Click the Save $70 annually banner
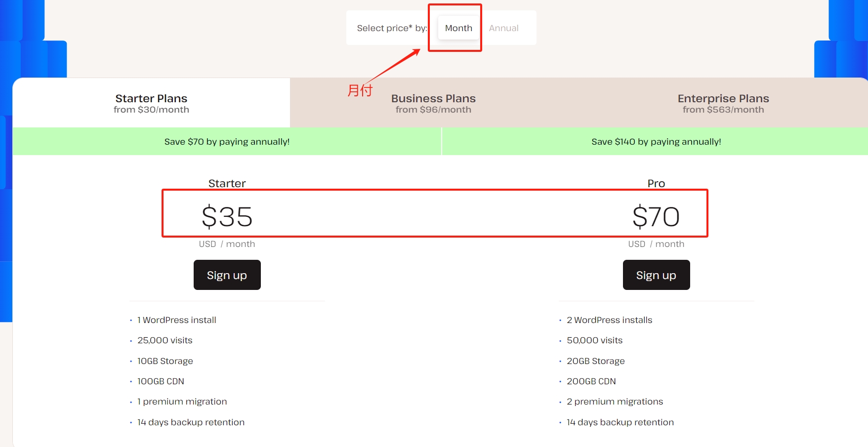868x447 pixels. pyautogui.click(x=227, y=142)
